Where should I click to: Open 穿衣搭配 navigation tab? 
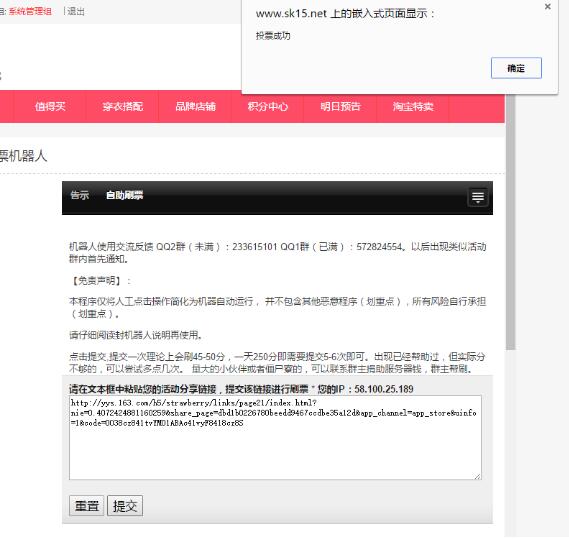click(x=122, y=106)
